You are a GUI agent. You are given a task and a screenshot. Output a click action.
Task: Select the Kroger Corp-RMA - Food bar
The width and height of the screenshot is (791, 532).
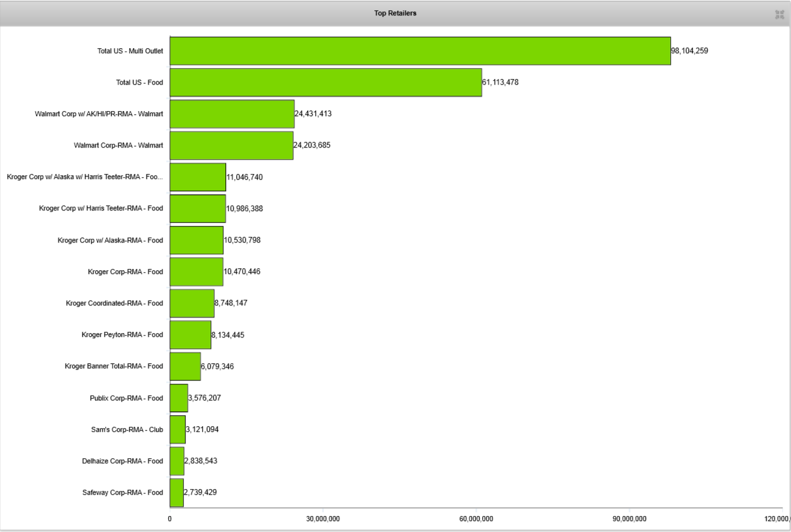(196, 271)
